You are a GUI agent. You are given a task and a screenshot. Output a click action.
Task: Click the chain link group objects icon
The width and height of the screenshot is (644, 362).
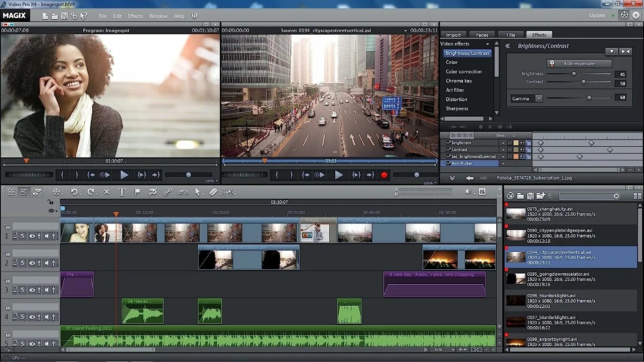tap(168, 192)
